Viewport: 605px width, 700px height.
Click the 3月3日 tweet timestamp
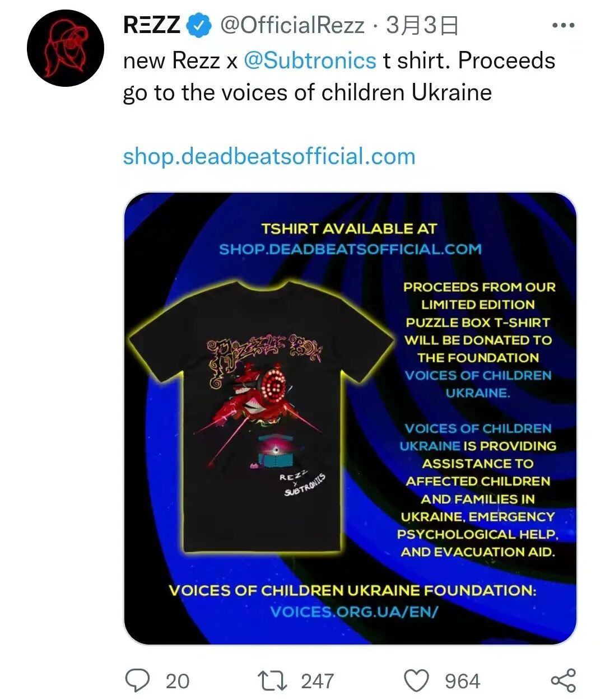point(422,26)
